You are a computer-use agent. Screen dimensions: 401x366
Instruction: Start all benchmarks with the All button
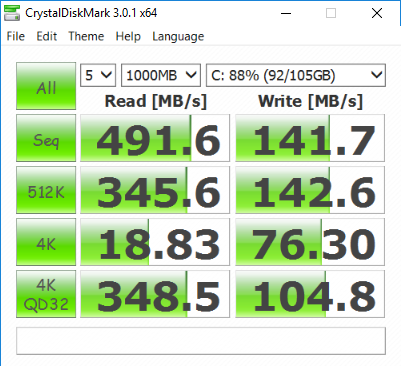coord(46,86)
